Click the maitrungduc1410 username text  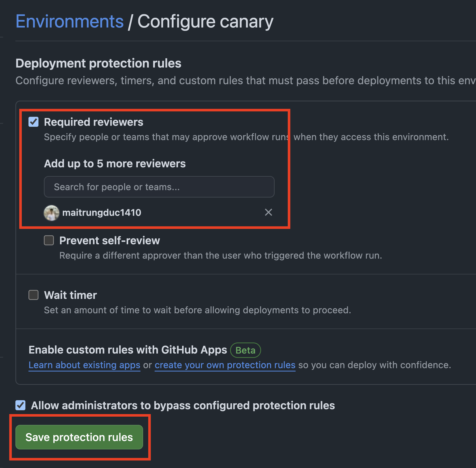pyautogui.click(x=102, y=213)
